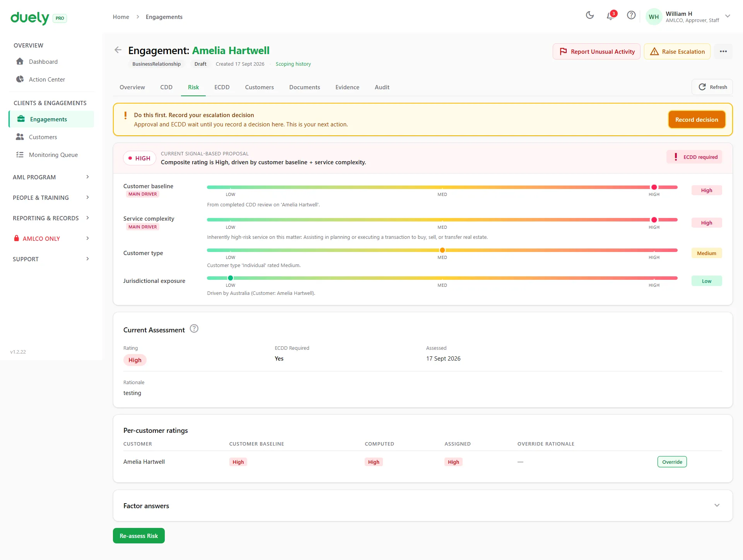Click the Jurisdictional exposure slider marker
This screenshot has height=560, width=743.
tap(231, 278)
